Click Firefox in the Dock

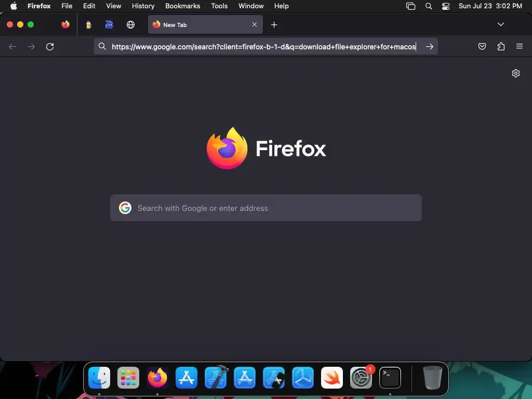[157, 378]
